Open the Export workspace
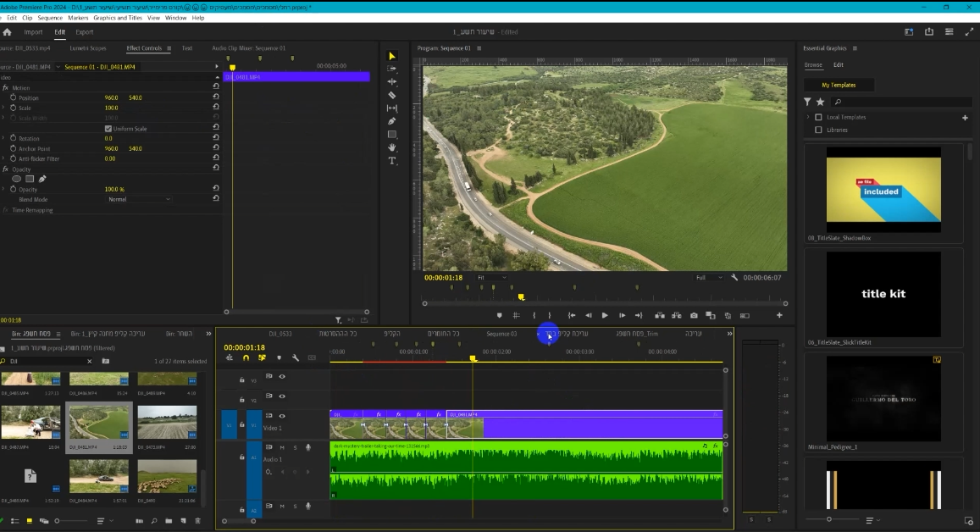This screenshot has width=980, height=532. pyautogui.click(x=85, y=32)
